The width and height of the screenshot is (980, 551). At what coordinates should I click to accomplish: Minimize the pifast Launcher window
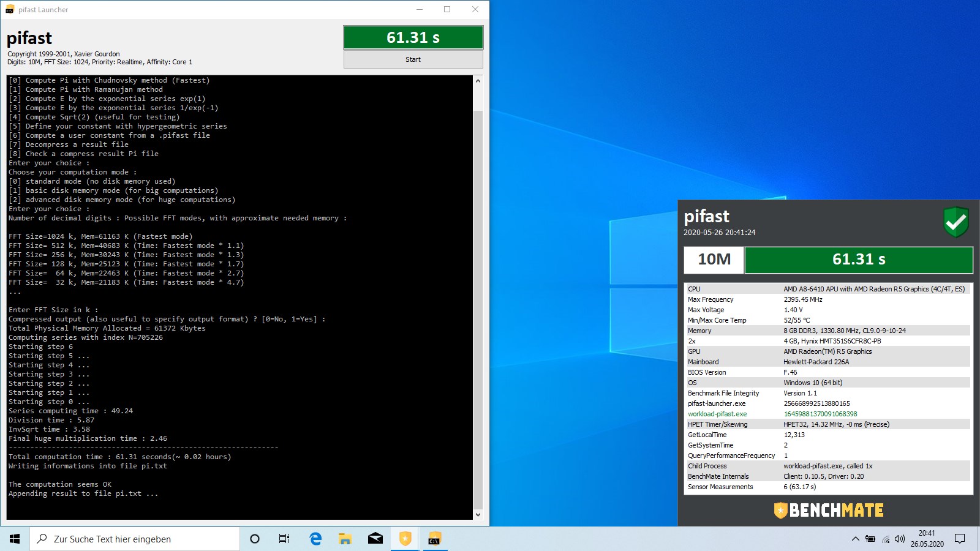(x=420, y=9)
